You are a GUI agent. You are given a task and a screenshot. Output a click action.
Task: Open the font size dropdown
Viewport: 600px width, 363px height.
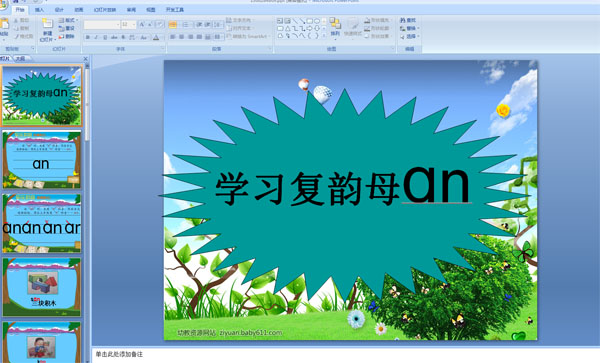coord(134,25)
